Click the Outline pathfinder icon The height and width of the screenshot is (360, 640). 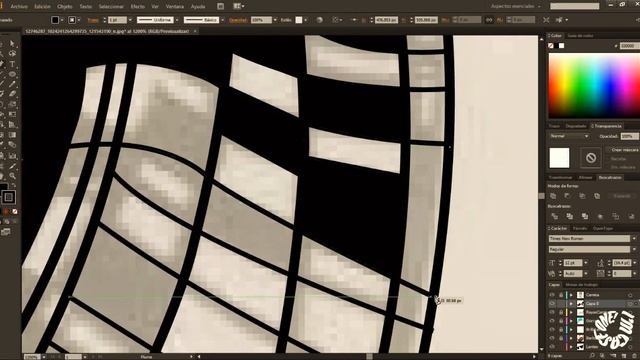tap(616, 216)
